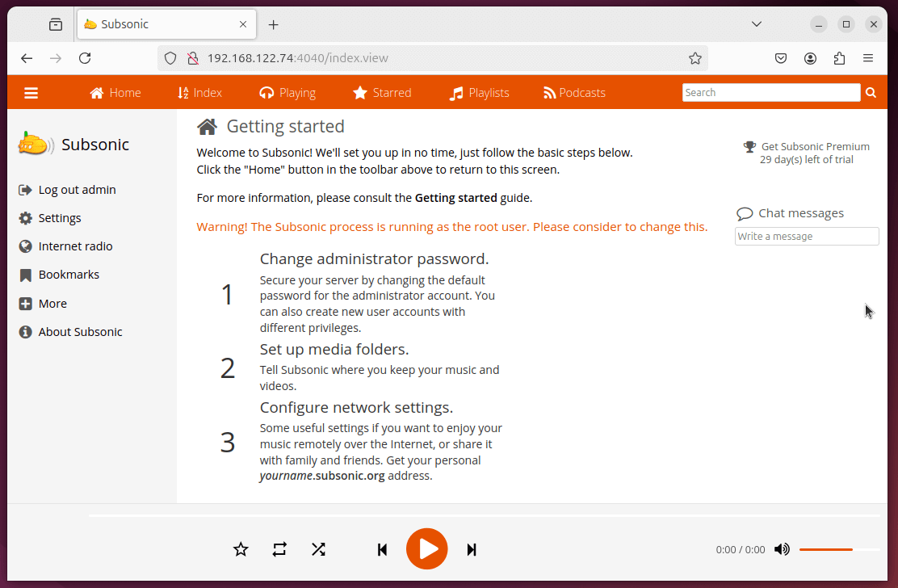Toggle repeat mode in the player
The image size is (898, 588).
pyautogui.click(x=279, y=549)
